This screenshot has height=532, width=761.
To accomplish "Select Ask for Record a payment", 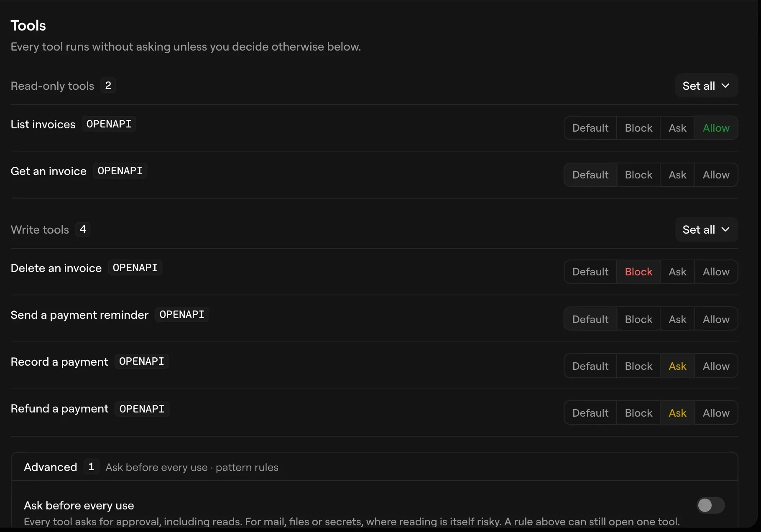I will 677,366.
